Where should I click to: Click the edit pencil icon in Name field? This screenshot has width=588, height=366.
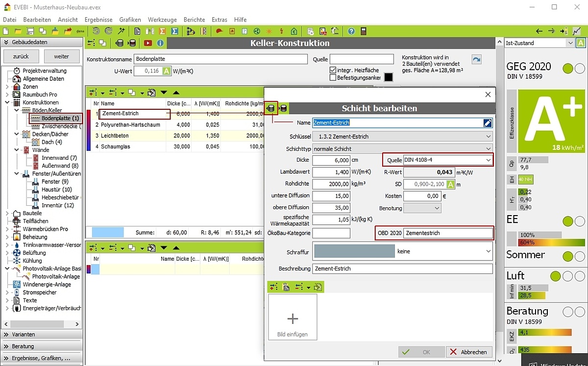pyautogui.click(x=488, y=122)
